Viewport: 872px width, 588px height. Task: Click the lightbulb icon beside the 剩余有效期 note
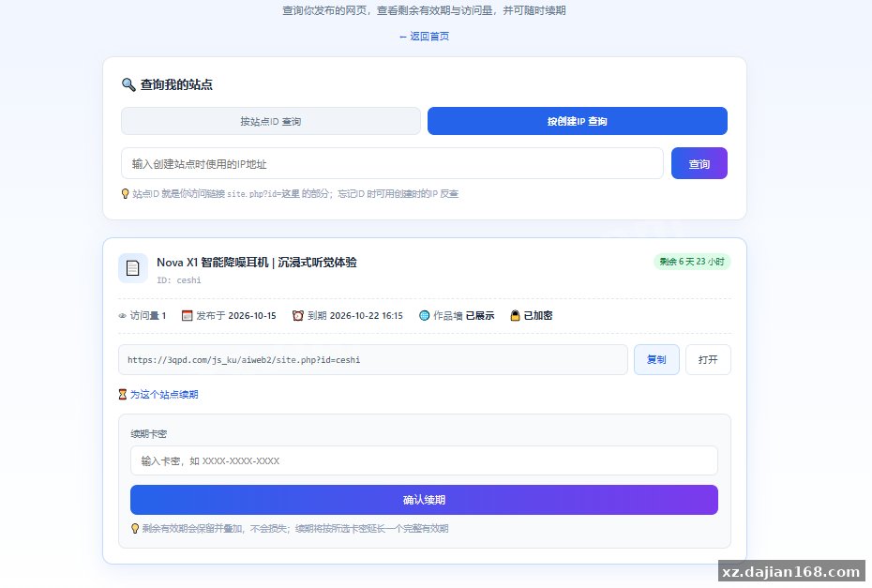[x=135, y=529]
